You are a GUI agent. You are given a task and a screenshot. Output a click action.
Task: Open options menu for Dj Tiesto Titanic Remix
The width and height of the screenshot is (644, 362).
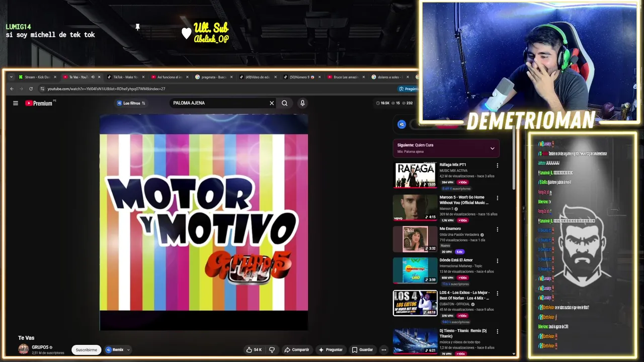pos(497,331)
